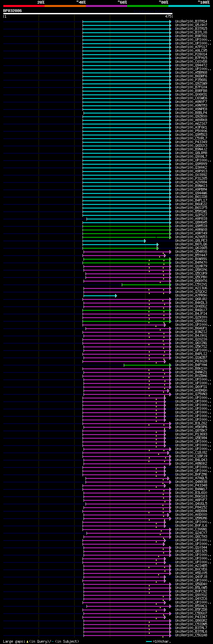Image resolution: width=213 pixels, height=644 pixels.
Task: Select the UniRef100_Q4N938 entry
Action: (x=191, y=482)
